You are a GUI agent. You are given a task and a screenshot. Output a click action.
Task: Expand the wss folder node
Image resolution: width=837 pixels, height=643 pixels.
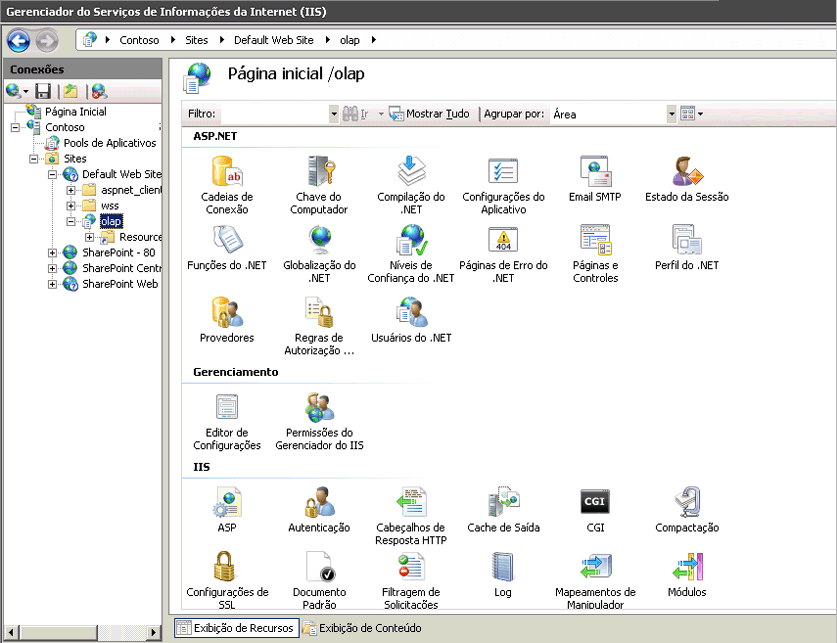pos(70,205)
